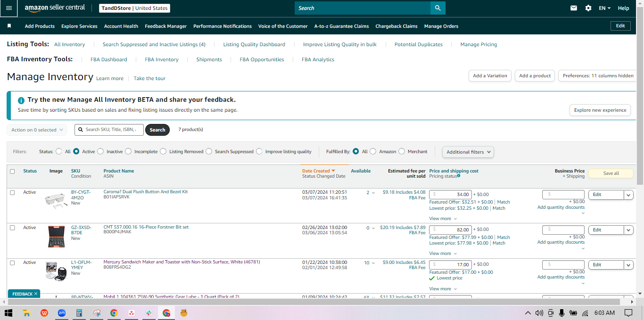This screenshot has height=320, width=644.
Task: Open Edit dropdown arrow for Caroma row
Action: (x=628, y=195)
